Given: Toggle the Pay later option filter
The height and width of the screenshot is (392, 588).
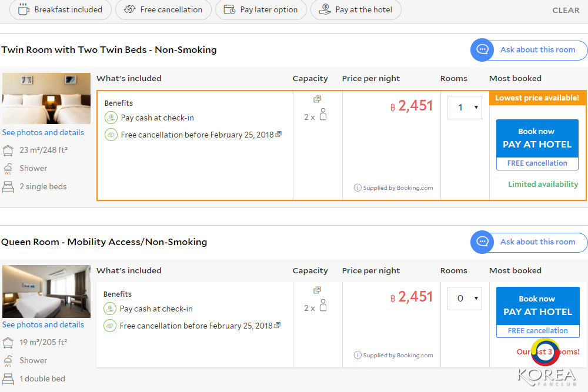Looking at the screenshot, I should [x=261, y=9].
